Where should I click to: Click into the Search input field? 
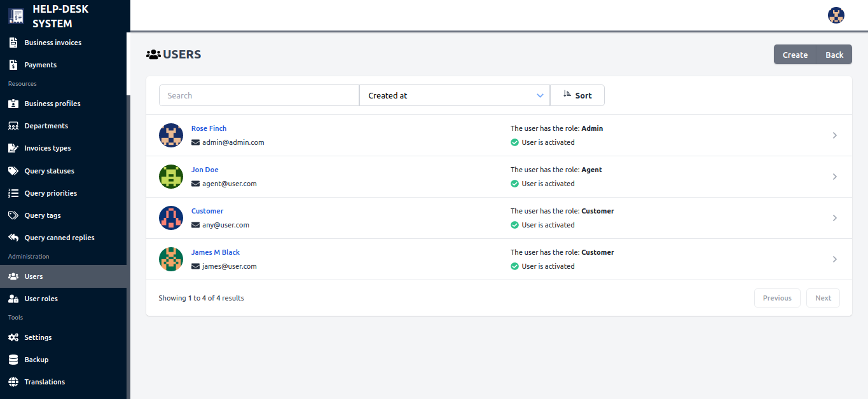(x=259, y=95)
